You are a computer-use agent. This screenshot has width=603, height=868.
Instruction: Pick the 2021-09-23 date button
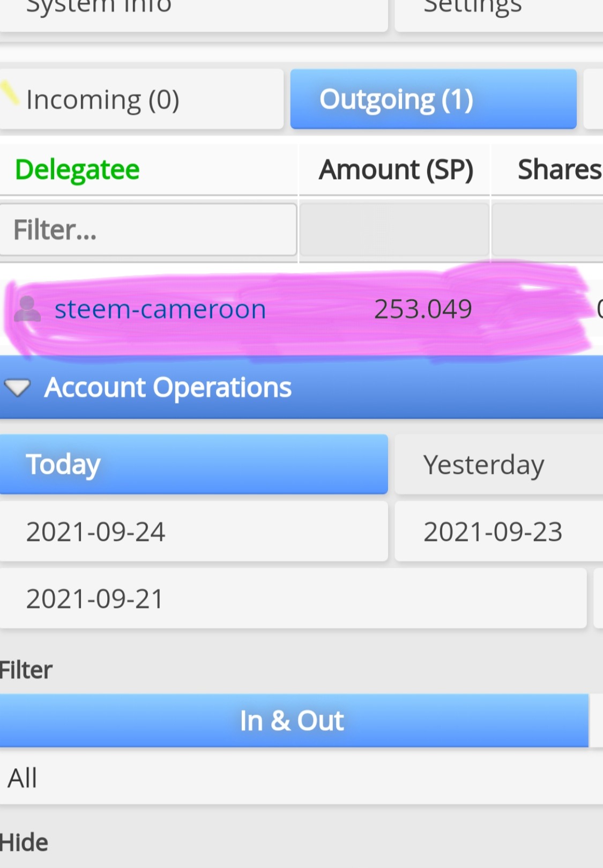click(498, 532)
